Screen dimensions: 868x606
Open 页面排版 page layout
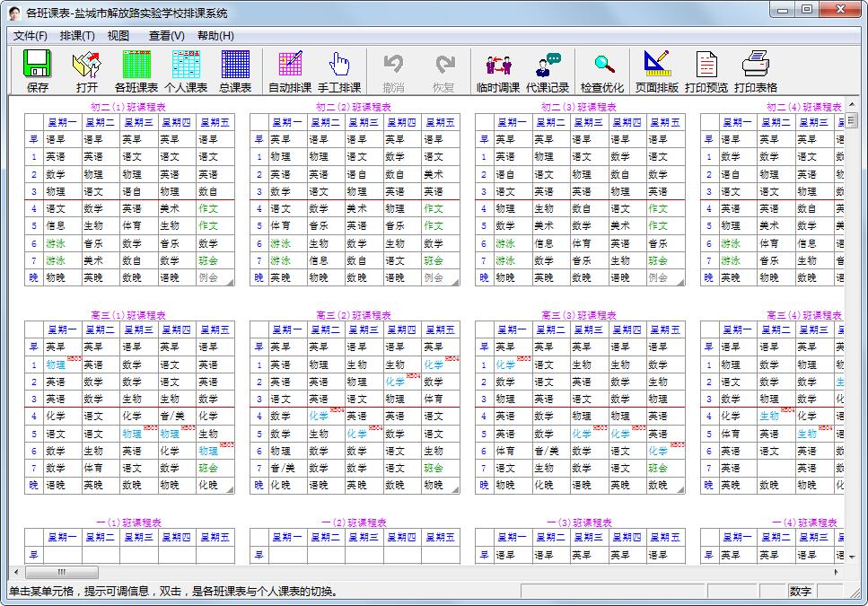(x=657, y=71)
